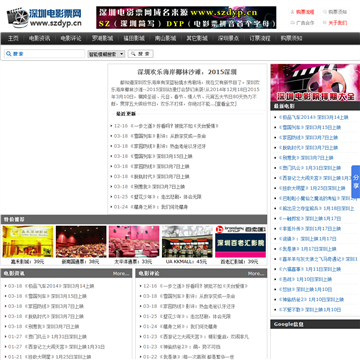The width and height of the screenshot is (360, 360).
Task: Click the 广告合作 icon link
Action: (302, 23)
